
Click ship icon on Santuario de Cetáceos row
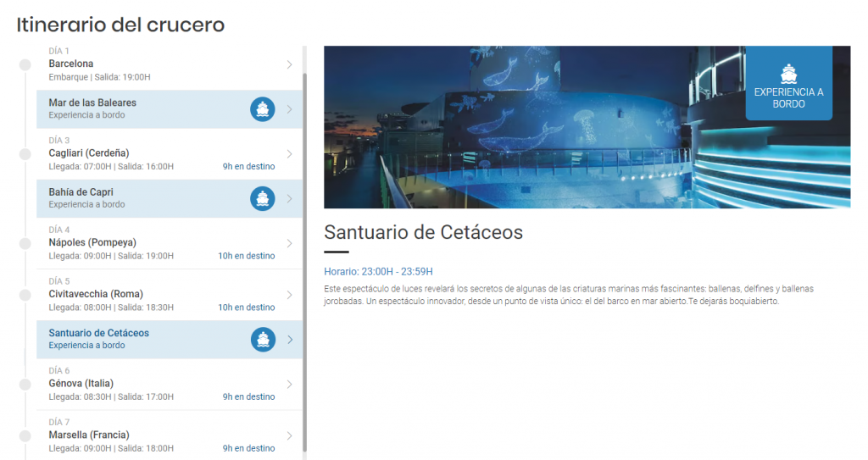[x=263, y=340]
